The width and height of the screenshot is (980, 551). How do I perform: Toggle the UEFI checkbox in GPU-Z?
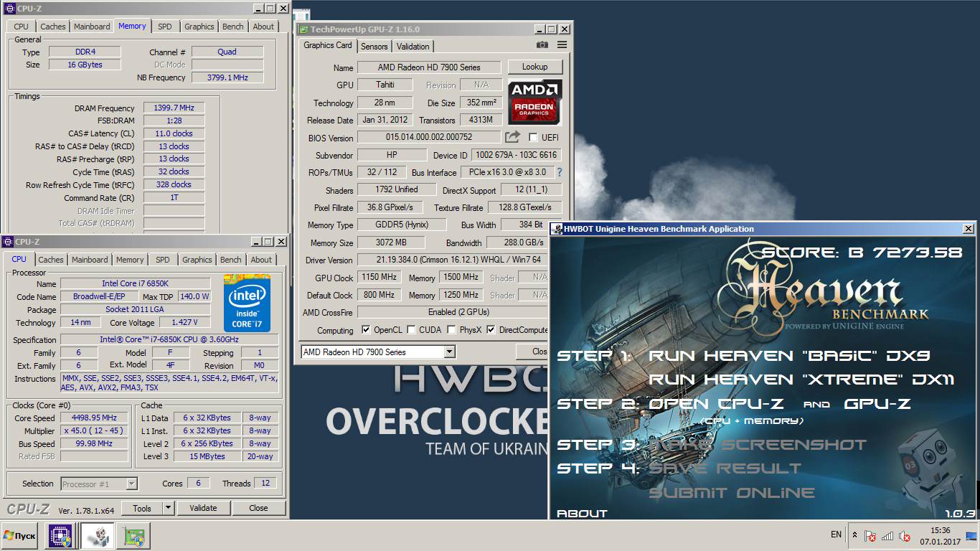[533, 137]
